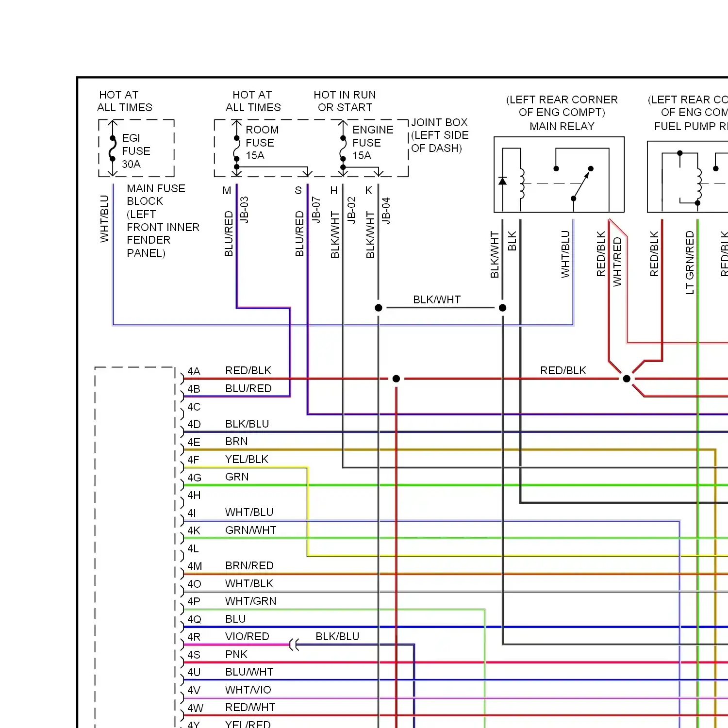The image size is (728, 728).
Task: Click the HOT IN RUN OR START heading
Action: point(345,101)
